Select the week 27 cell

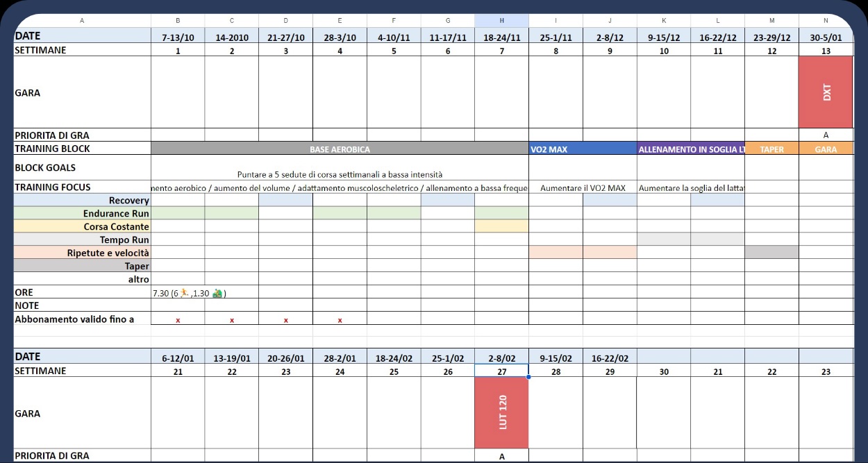click(501, 371)
